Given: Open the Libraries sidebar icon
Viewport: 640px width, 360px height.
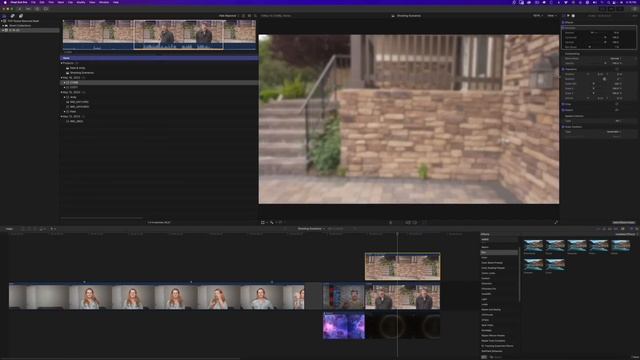Looking at the screenshot, I should click(4, 16).
